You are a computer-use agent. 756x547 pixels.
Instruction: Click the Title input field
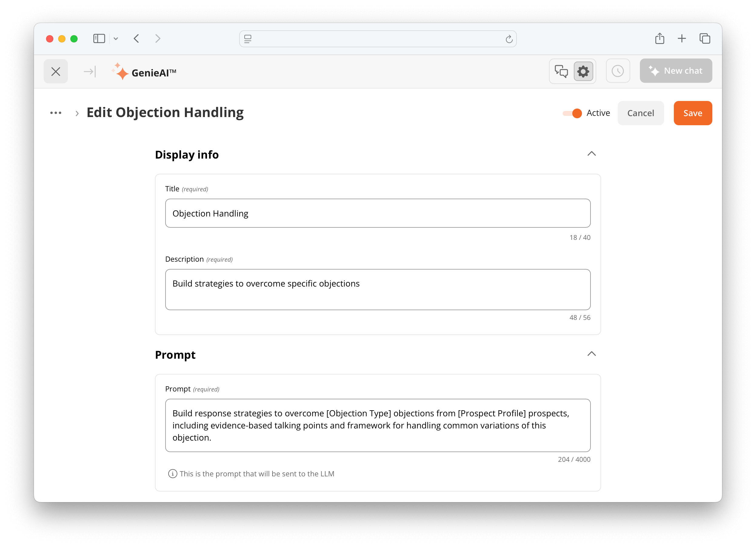click(x=378, y=213)
